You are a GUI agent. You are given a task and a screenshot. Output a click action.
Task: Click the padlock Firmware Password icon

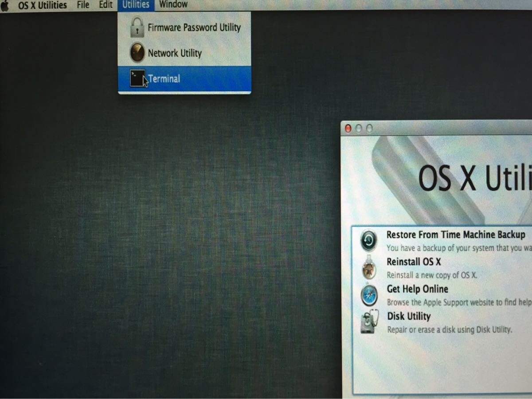137,27
